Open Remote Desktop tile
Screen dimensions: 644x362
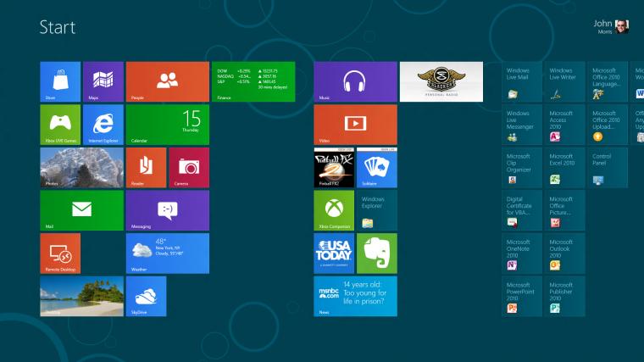tap(60, 253)
